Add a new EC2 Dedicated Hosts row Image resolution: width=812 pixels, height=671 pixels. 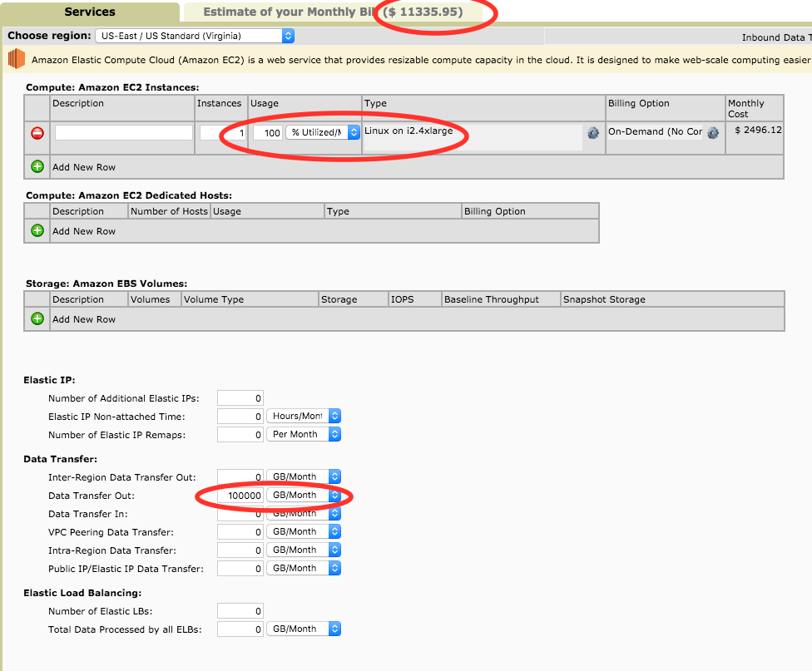(x=37, y=231)
